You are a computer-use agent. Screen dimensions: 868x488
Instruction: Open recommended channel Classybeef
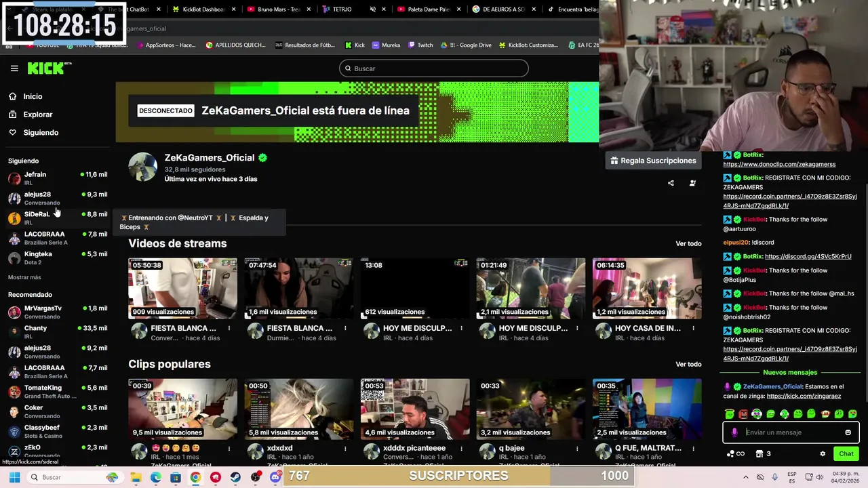coord(58,431)
